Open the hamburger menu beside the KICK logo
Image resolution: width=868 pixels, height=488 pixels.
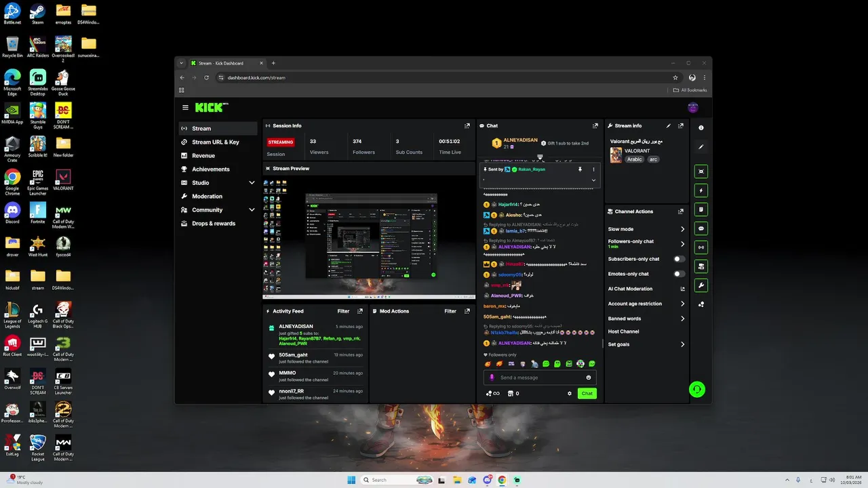(x=185, y=107)
